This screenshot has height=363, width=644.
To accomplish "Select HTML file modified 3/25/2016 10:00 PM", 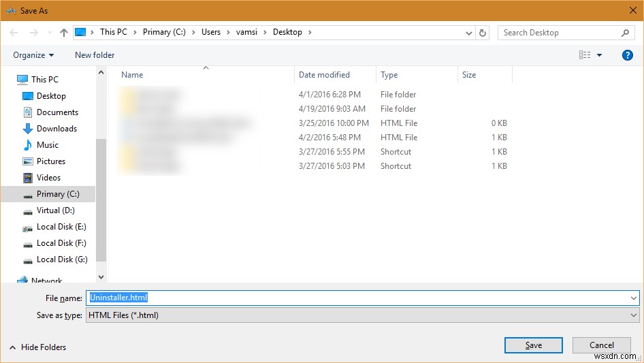I will click(315, 123).
